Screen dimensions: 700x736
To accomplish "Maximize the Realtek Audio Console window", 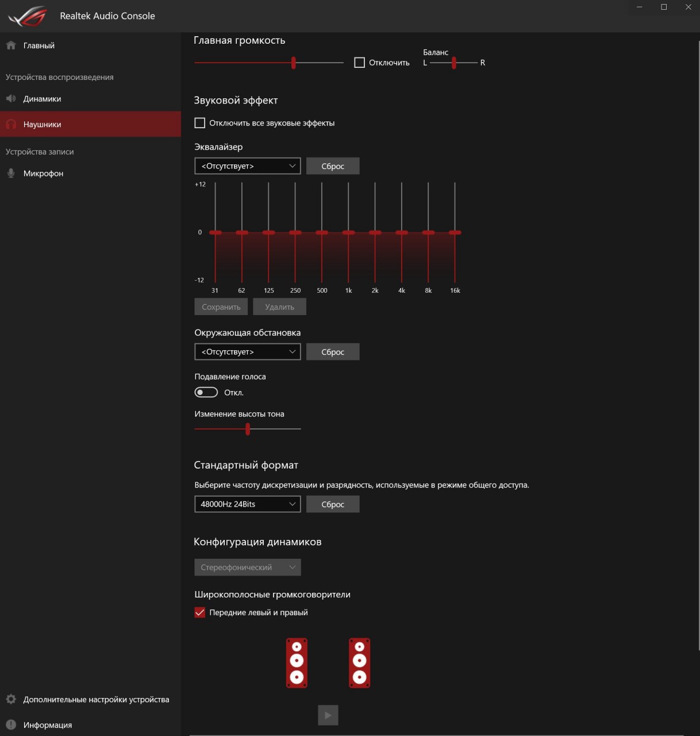I will 664,7.
